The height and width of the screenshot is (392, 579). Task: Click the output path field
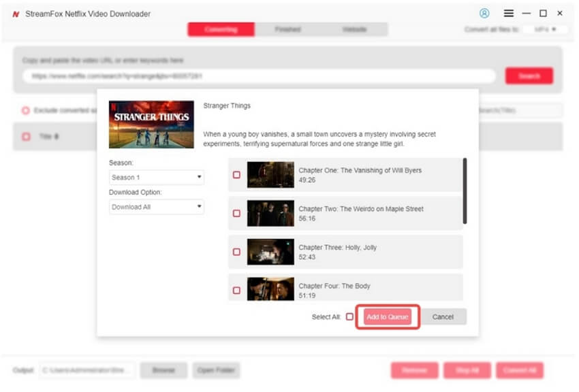(87, 370)
